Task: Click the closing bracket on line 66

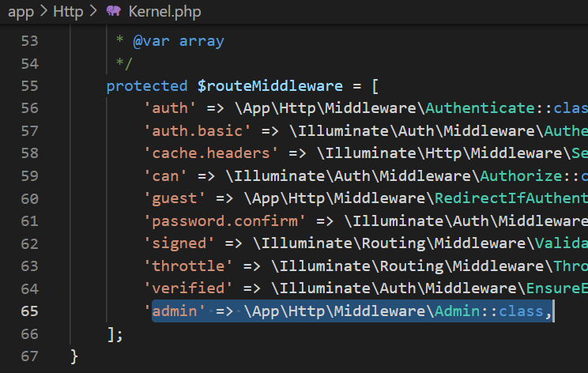Action: [x=111, y=334]
